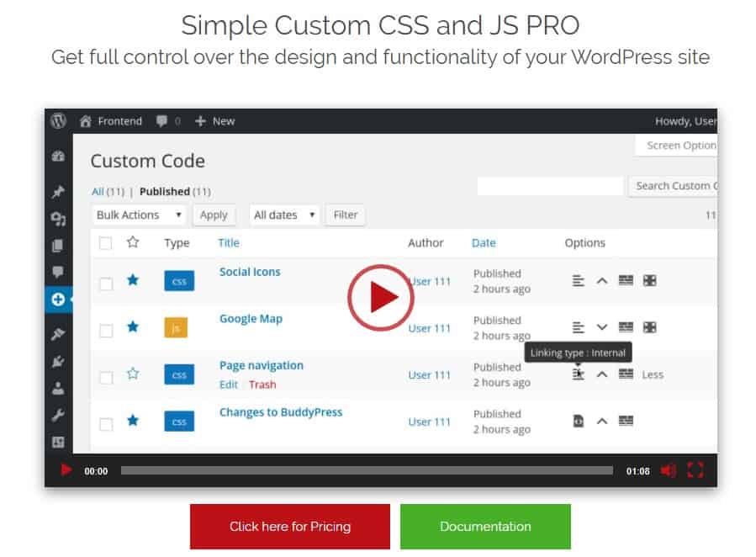Click the WordPress logo in the admin bar
Viewport: 756px width, 557px height.
tap(58, 120)
